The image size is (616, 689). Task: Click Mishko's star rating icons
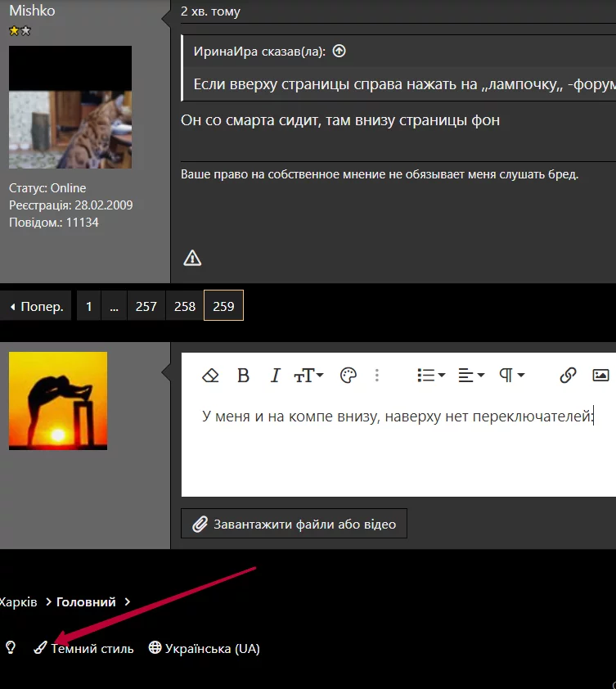point(20,31)
